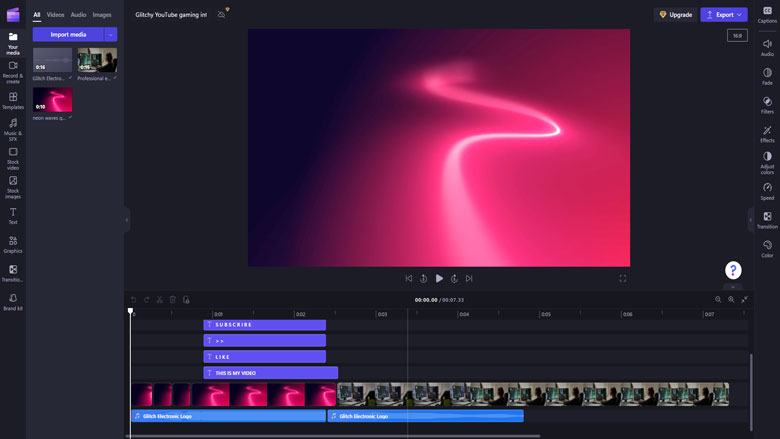Click the duplicate clip icon
Viewport: 780px width, 439px height.
tap(186, 300)
